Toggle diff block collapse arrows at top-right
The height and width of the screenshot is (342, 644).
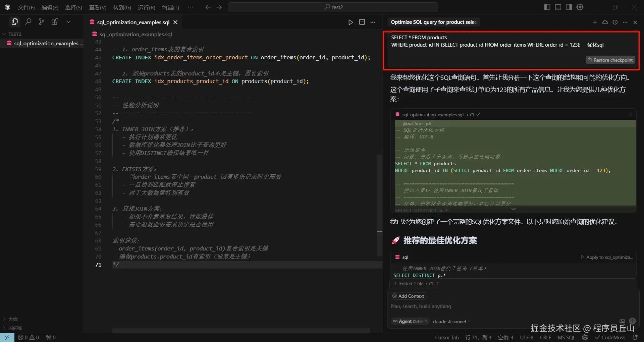click(x=631, y=114)
